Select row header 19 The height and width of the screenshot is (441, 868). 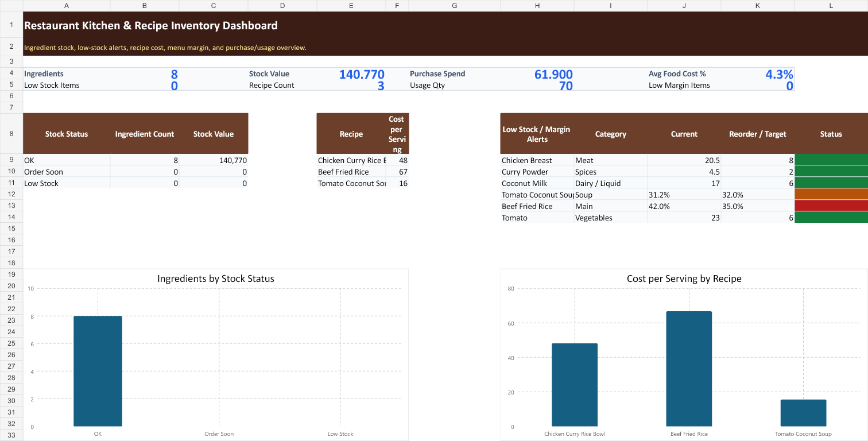[11, 274]
